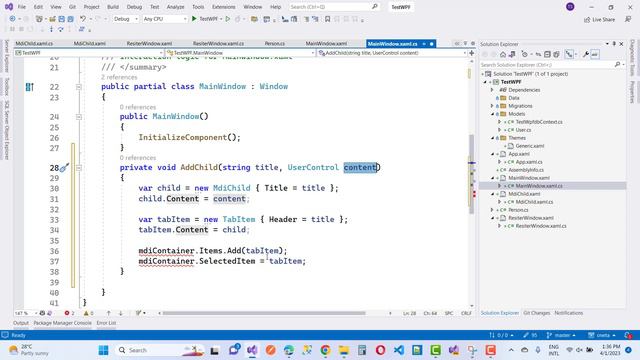Collapse the Models folder in Solution Explorer
The height and width of the screenshot is (360, 640).
492,114
